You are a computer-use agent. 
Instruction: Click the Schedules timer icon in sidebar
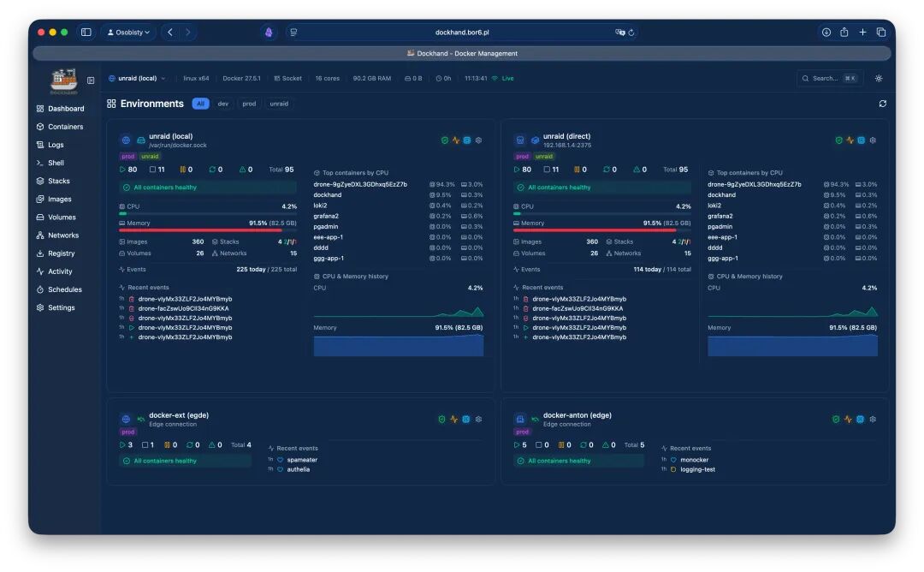[x=40, y=289]
